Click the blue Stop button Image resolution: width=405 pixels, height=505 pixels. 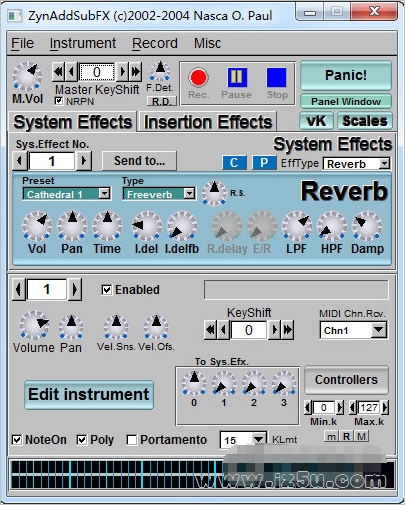click(276, 77)
